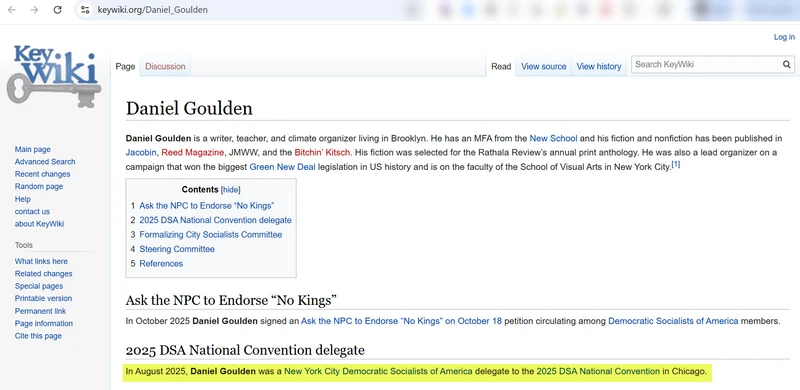Open the Green New Deal link
Viewport: 800px width, 390px height.
(x=282, y=167)
